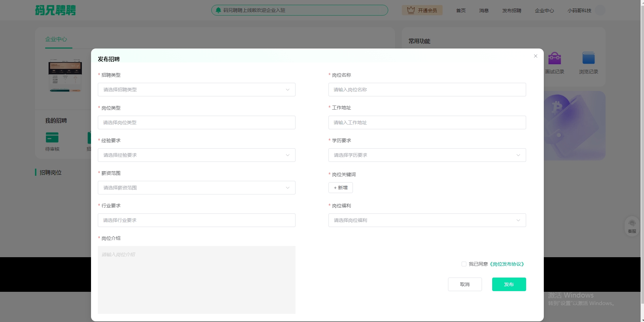Click the 开通会员 crown membership icon

coord(411,10)
